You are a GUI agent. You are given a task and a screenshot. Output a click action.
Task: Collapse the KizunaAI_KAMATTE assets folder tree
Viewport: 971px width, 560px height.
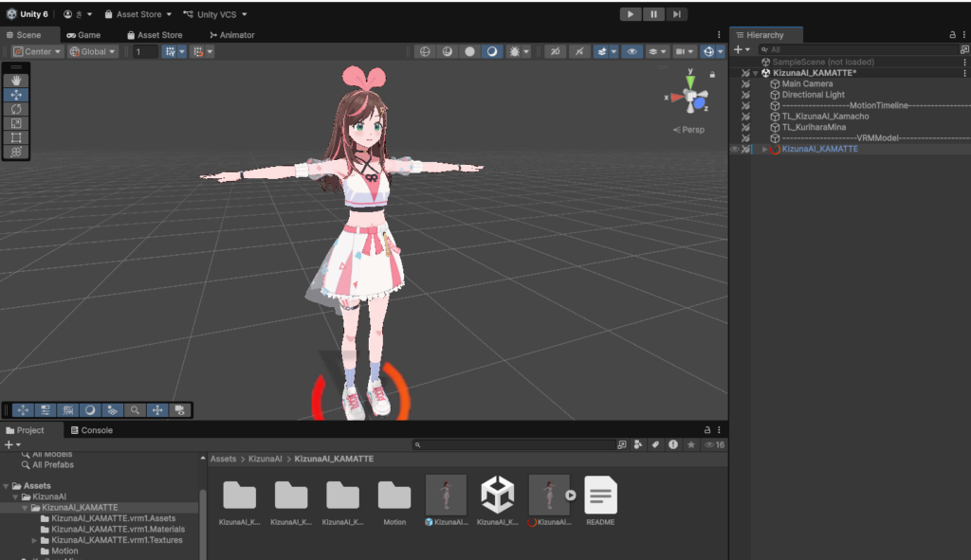pos(26,507)
